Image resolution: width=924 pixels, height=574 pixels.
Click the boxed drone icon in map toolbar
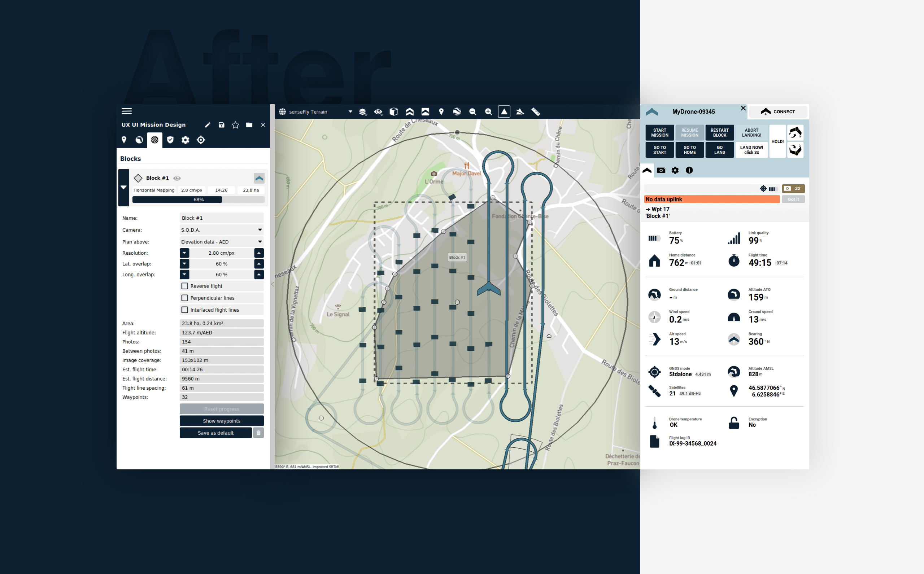(x=425, y=111)
